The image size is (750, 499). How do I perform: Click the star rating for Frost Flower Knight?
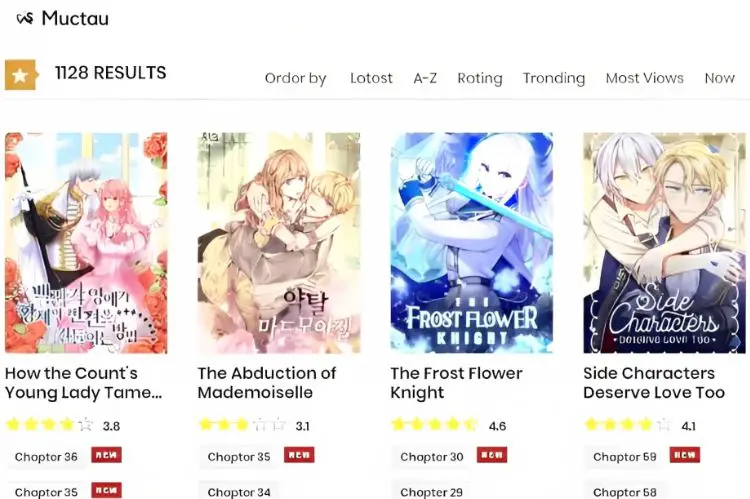(x=434, y=424)
